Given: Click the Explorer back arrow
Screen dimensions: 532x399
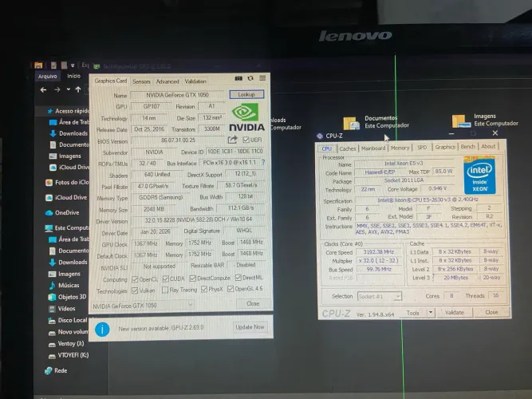Looking at the screenshot, I should (x=43, y=89).
